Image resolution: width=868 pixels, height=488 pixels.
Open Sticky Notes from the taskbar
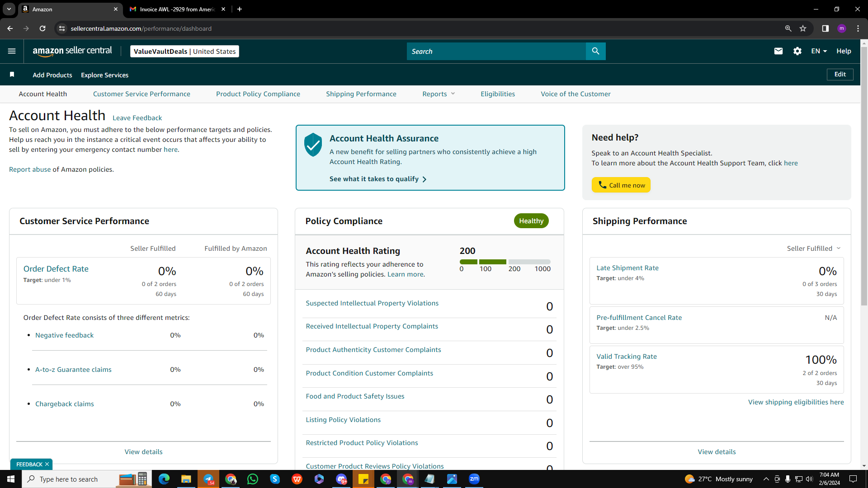click(363, 479)
